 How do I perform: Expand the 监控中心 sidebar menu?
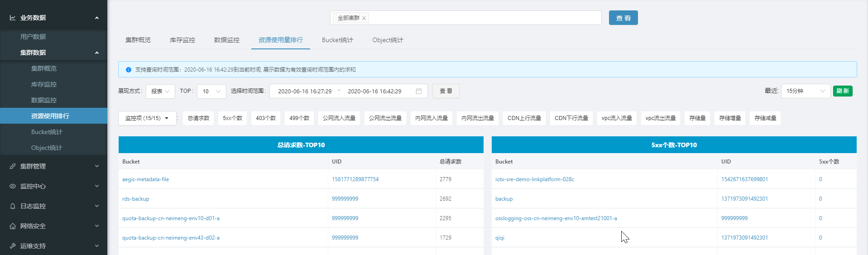(97, 186)
